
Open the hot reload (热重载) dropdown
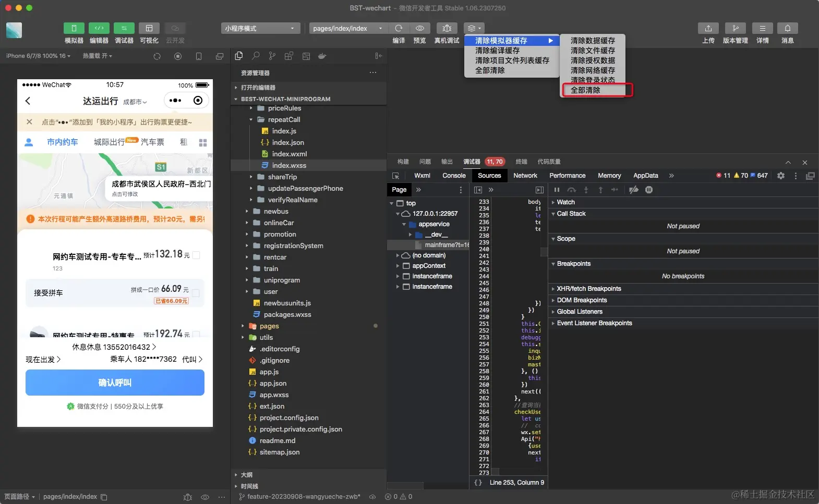(x=98, y=56)
